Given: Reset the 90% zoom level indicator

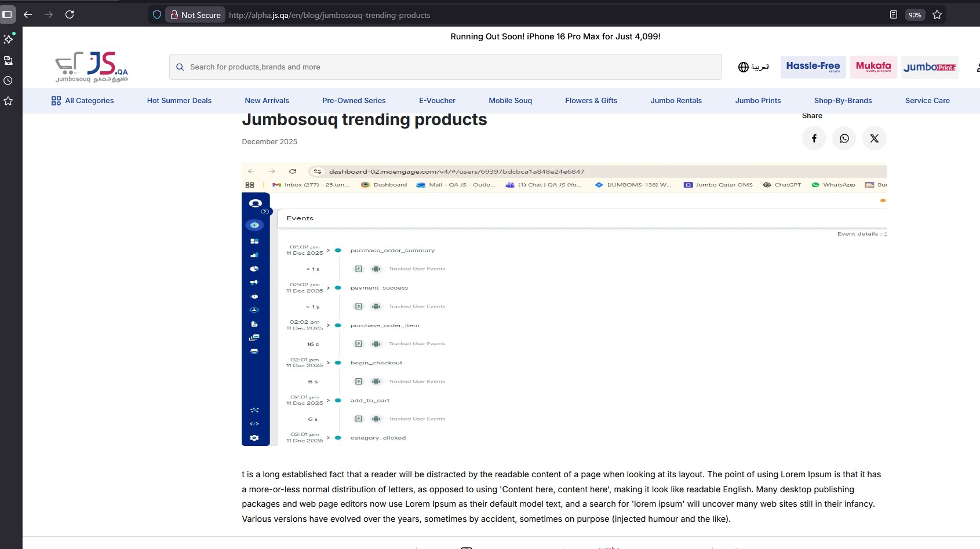Looking at the screenshot, I should [x=915, y=15].
